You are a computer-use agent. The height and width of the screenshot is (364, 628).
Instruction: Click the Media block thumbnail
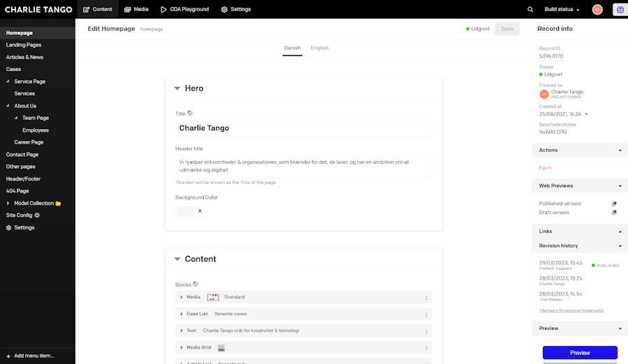pos(213,297)
